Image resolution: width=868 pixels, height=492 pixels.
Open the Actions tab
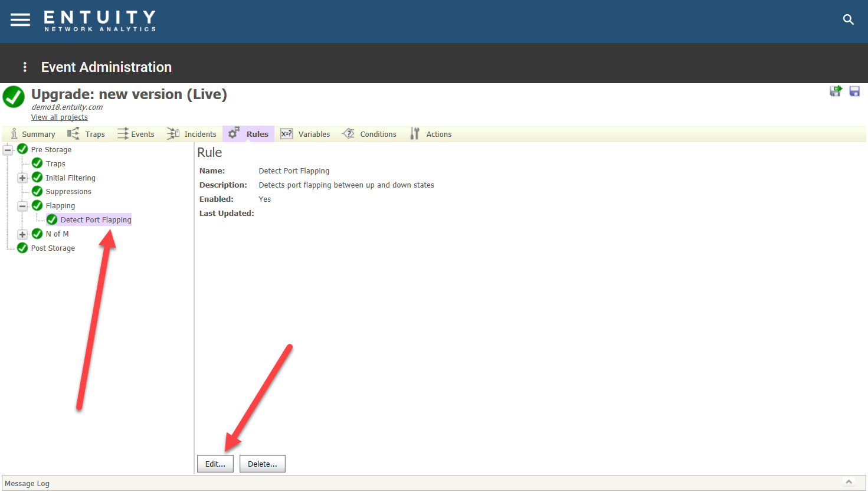431,134
